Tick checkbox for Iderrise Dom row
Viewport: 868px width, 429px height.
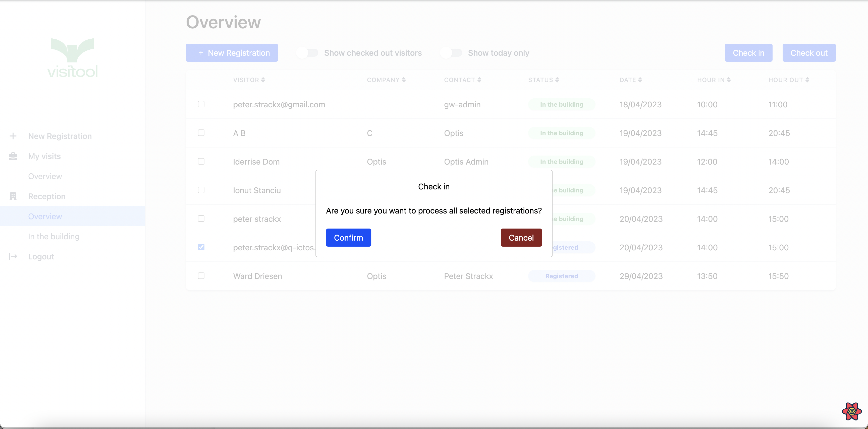[x=201, y=162]
